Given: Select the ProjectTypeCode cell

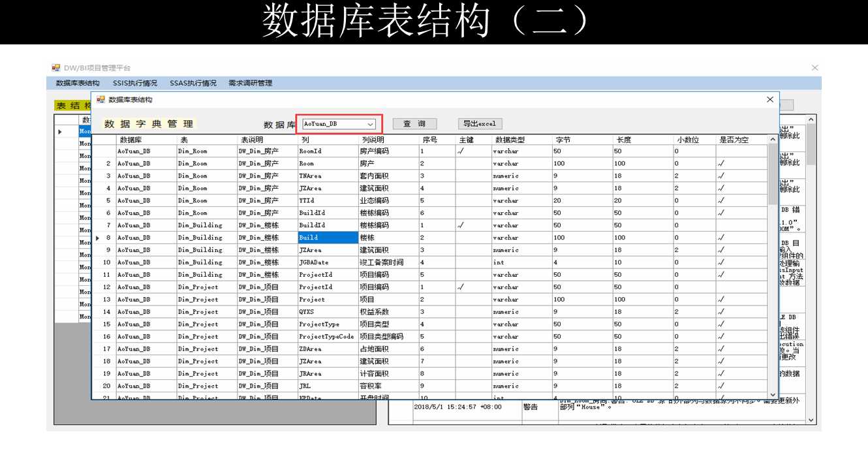Looking at the screenshot, I should pos(328,337).
